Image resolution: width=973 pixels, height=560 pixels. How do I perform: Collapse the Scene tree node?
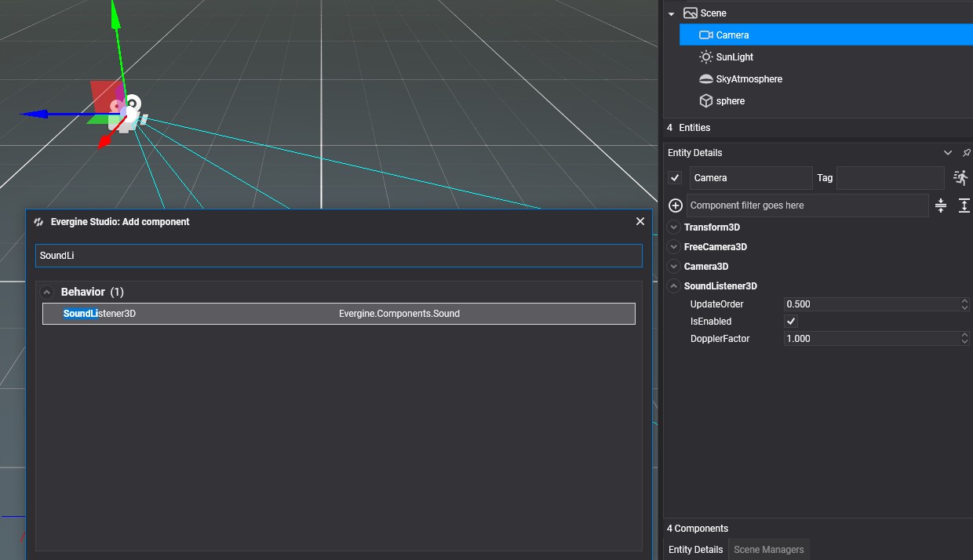click(671, 14)
